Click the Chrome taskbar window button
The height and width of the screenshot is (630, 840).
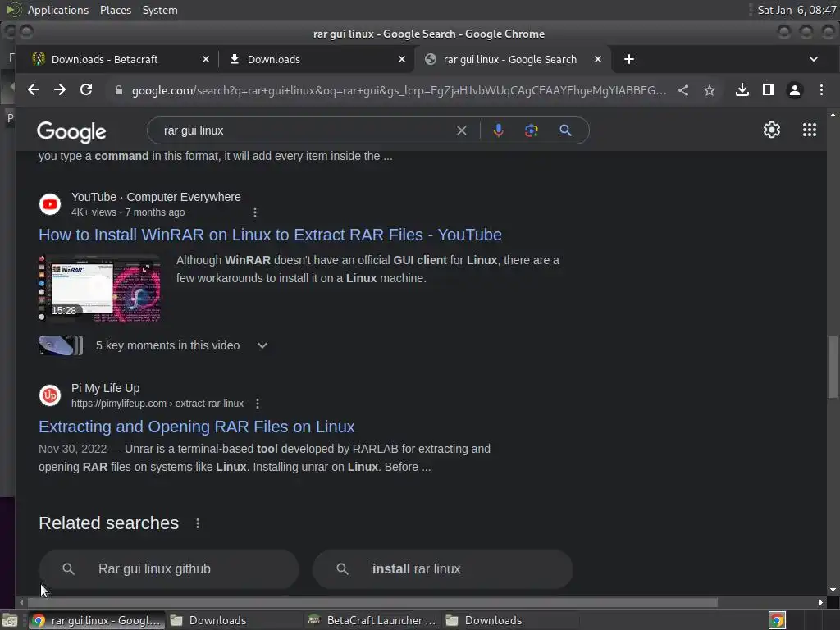coord(97,620)
